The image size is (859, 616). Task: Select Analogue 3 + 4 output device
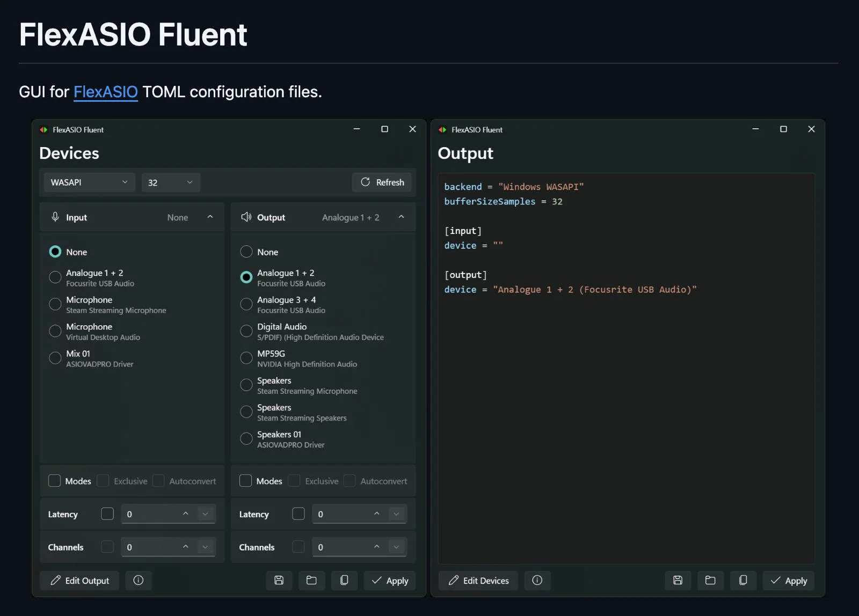pos(246,304)
